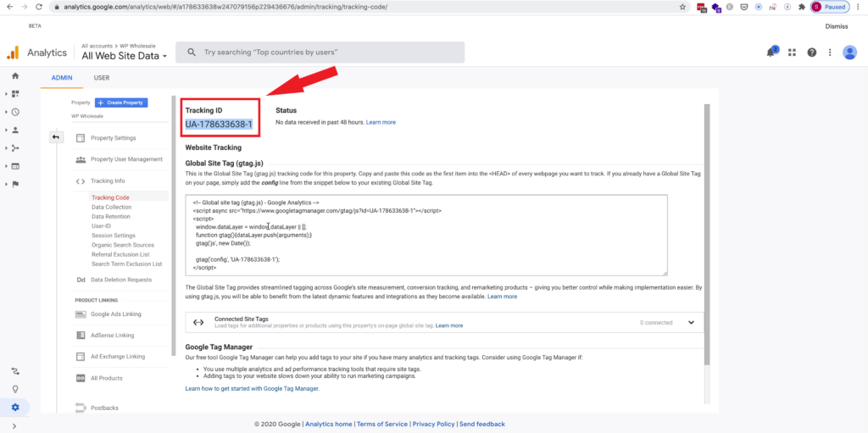Expand the Audience arrow in sidebar

[x=6, y=130]
